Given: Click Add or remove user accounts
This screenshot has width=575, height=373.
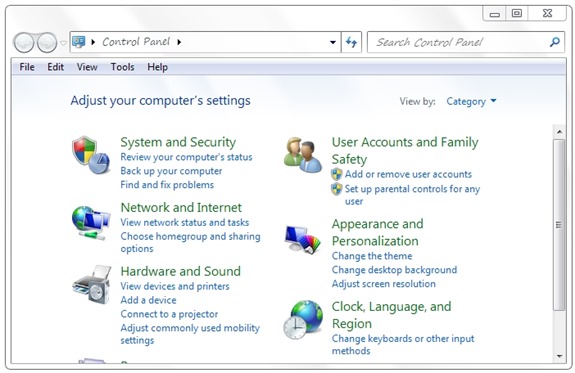Looking at the screenshot, I should (408, 174).
